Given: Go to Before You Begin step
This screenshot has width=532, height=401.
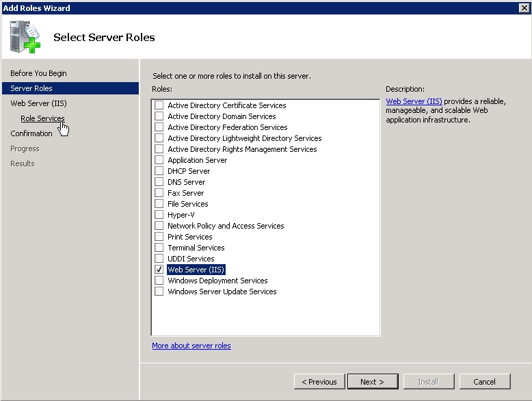Looking at the screenshot, I should [38, 73].
